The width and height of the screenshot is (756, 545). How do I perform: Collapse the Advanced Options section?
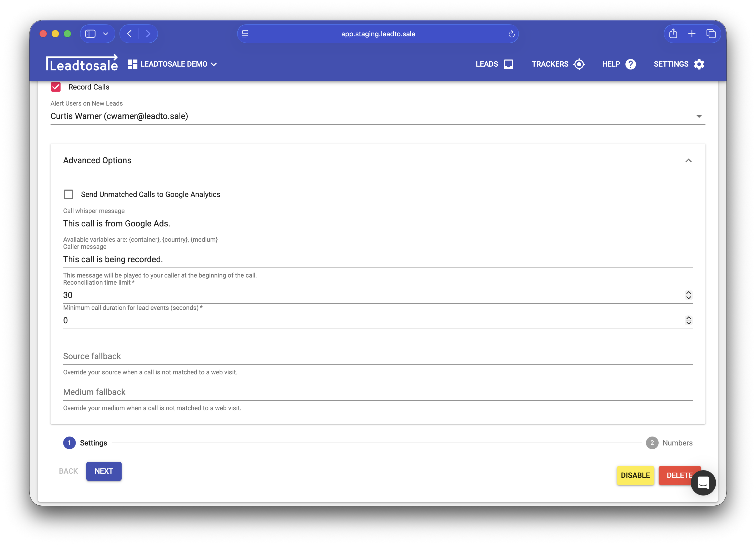(x=688, y=161)
